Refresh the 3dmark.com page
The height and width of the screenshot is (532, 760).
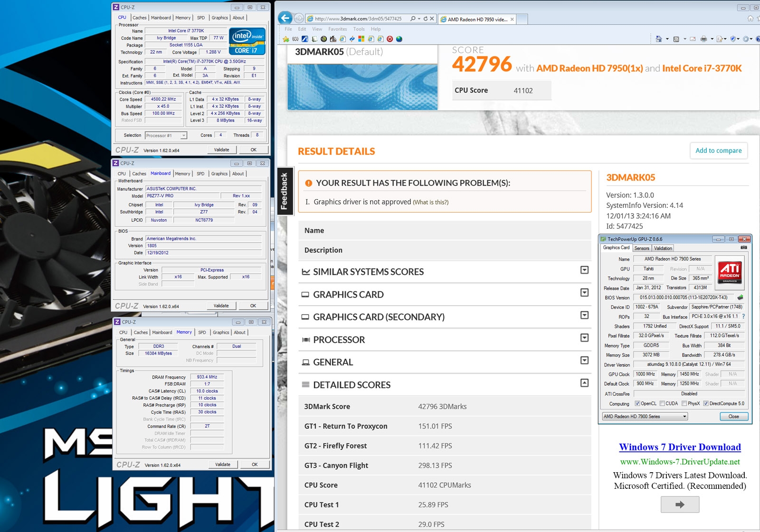pos(426,19)
